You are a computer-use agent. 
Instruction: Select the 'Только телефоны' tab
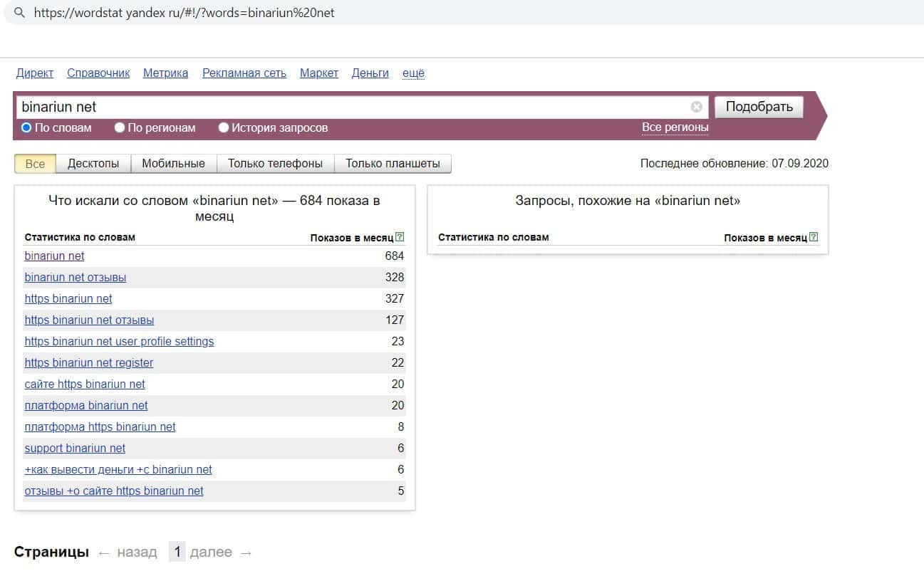point(275,164)
